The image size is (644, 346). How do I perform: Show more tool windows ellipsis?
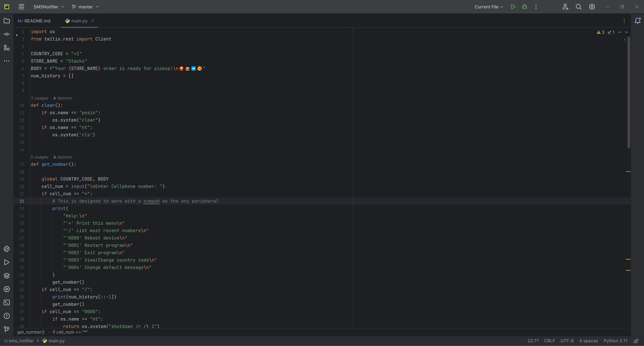[x=7, y=61]
